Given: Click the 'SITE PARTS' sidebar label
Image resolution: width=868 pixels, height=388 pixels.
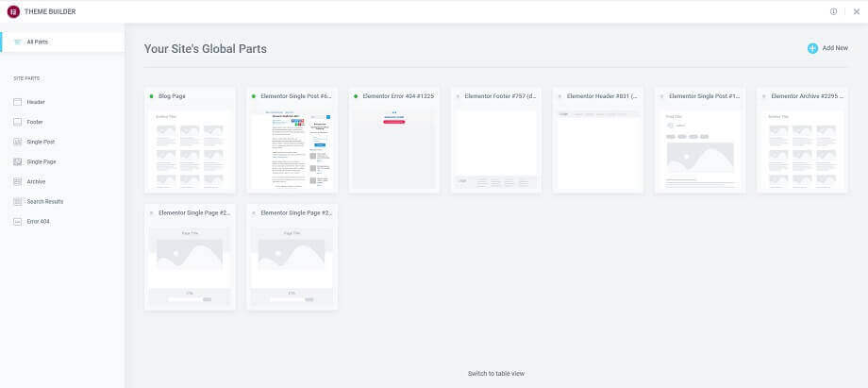Looking at the screenshot, I should (26, 78).
